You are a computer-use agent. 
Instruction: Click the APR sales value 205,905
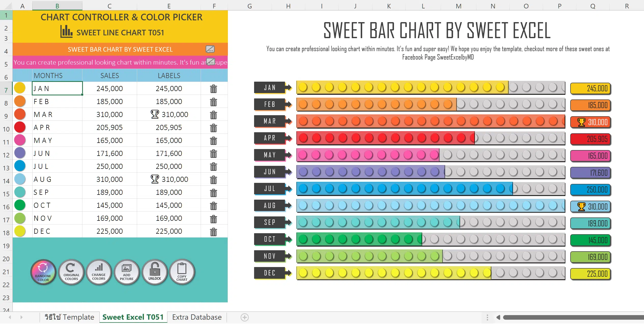click(x=110, y=127)
